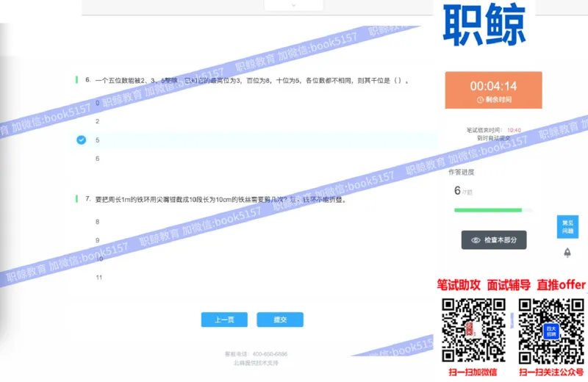Select answer 0 for question 6
The image size is (588, 382).
coord(98,103)
